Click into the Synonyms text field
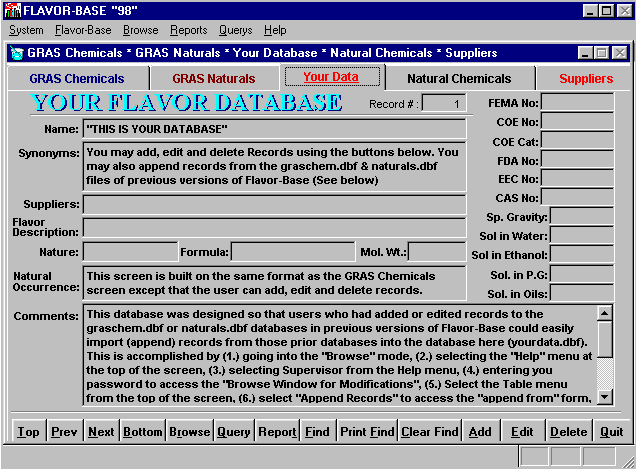636x469 pixels. (275, 166)
